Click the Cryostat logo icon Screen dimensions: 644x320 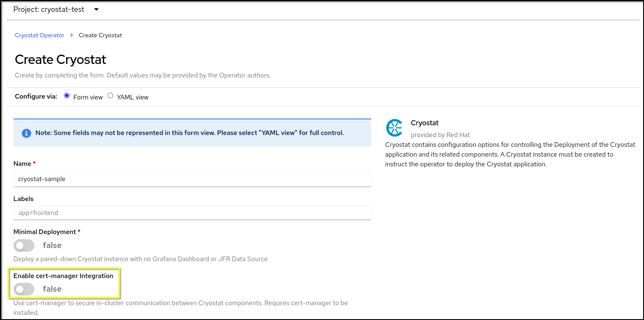pos(394,128)
